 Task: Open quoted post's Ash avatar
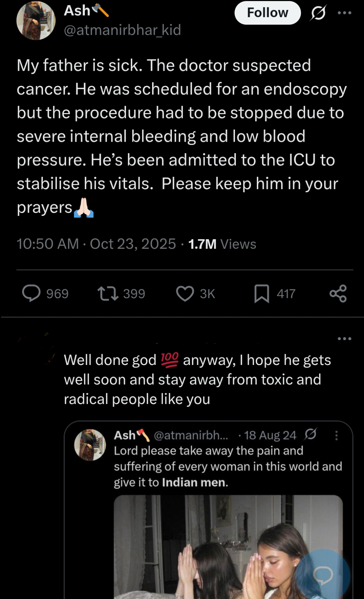coord(90,445)
